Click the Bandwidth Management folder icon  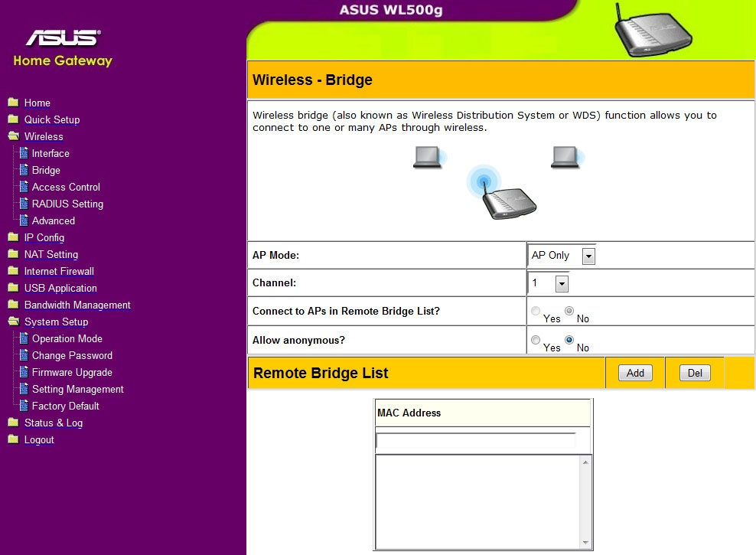[x=13, y=304]
